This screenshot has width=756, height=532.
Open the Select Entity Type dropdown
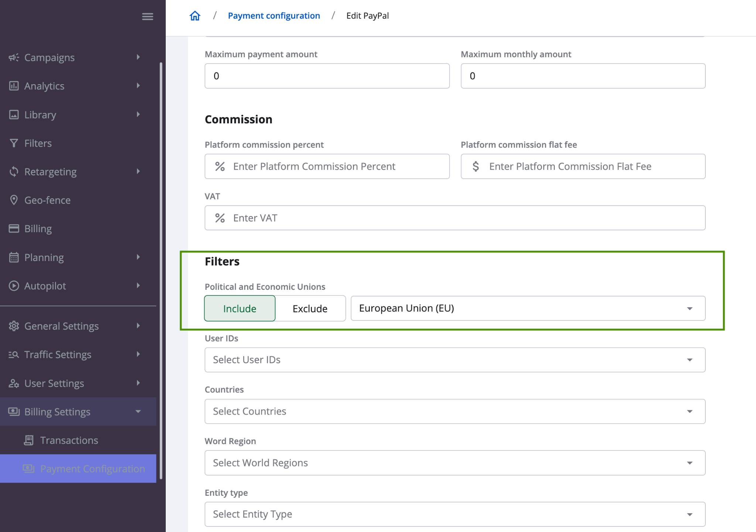455,514
